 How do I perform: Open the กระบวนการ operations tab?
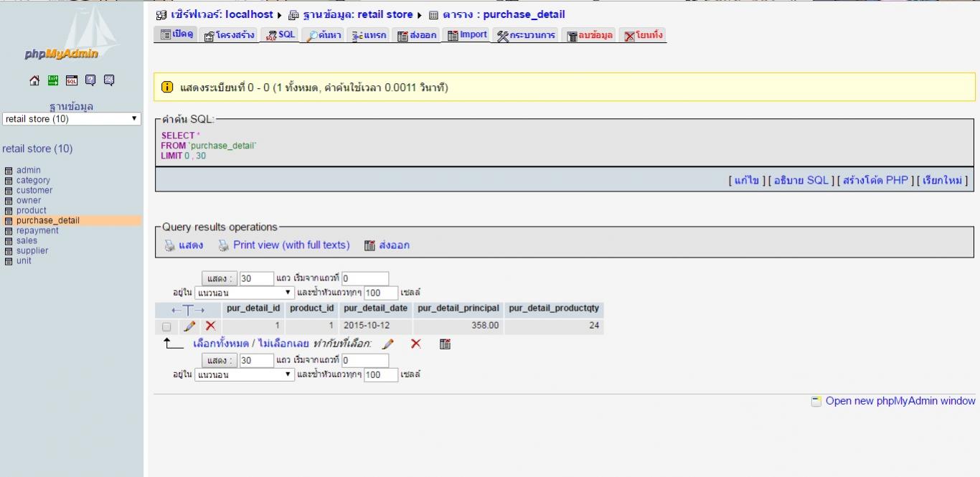pyautogui.click(x=526, y=35)
